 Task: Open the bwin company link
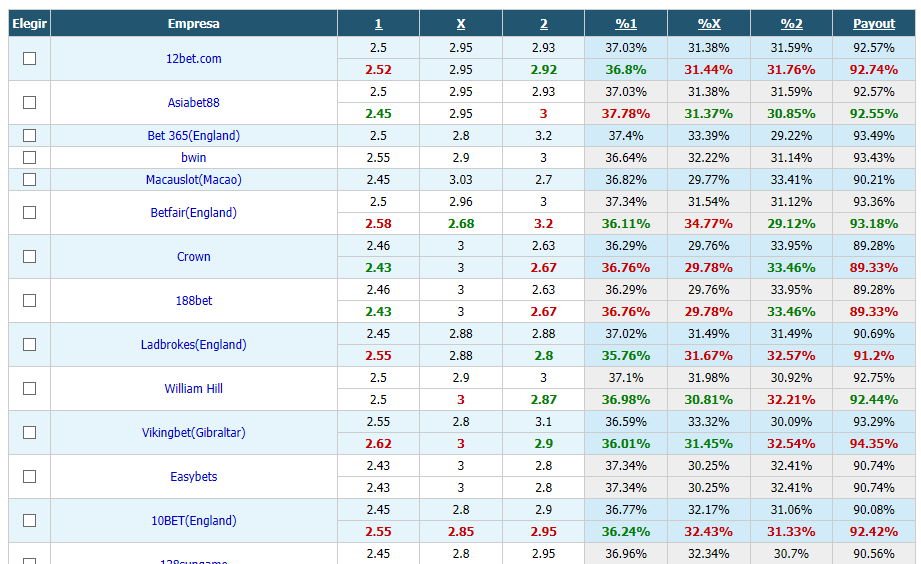(194, 157)
